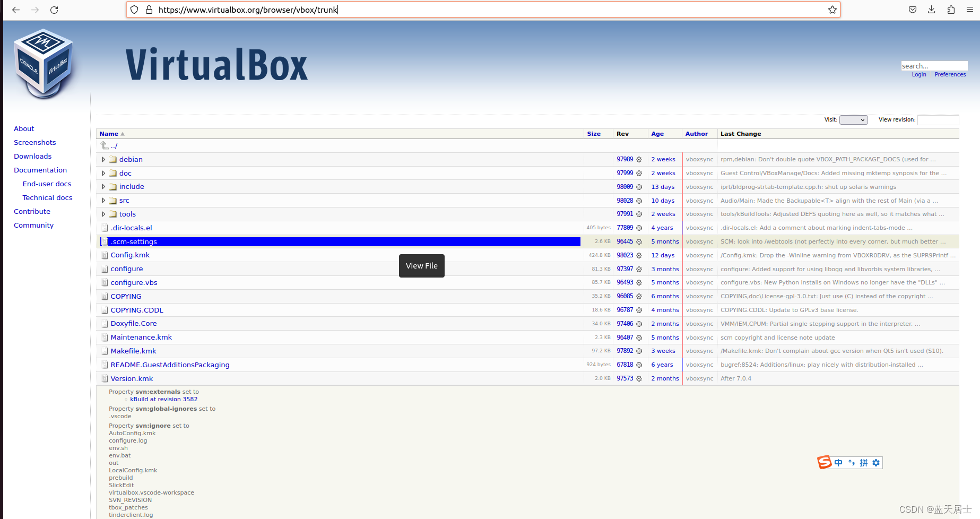Viewport: 980px width, 519px height.
Task: Expand the src folder
Action: pyautogui.click(x=103, y=201)
